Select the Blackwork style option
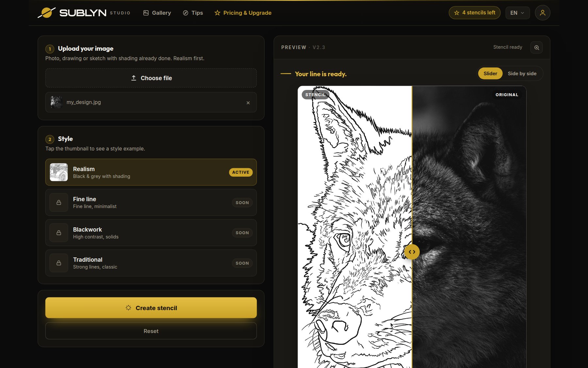Screen dimensions: 588x368 point(151,233)
